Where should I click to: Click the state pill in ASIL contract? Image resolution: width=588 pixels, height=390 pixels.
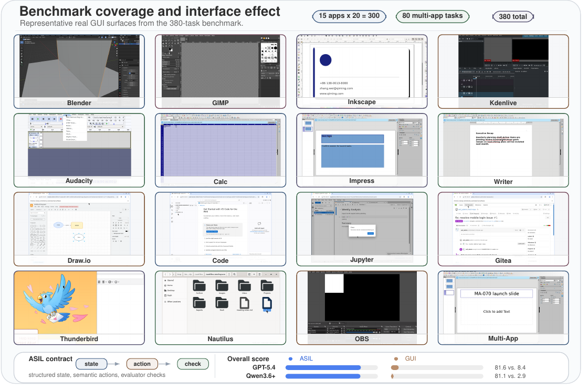click(x=91, y=364)
